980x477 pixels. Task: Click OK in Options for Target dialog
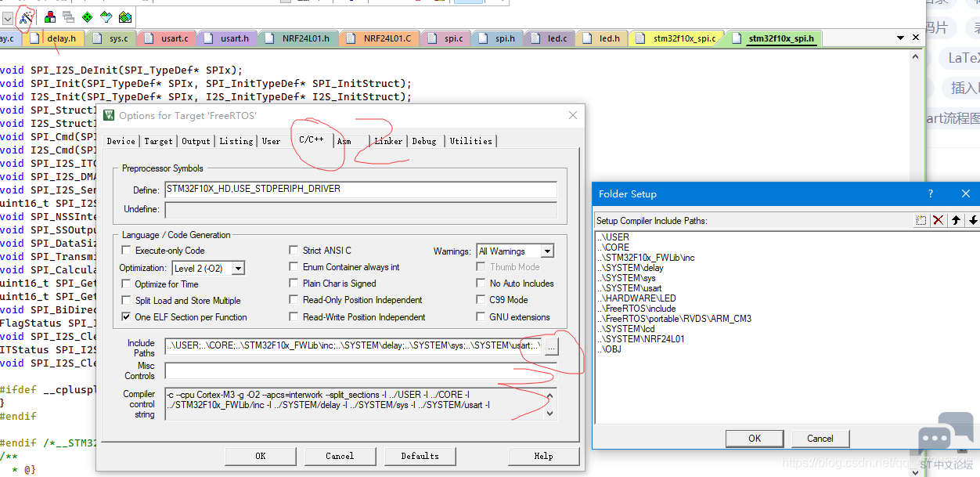(x=261, y=456)
